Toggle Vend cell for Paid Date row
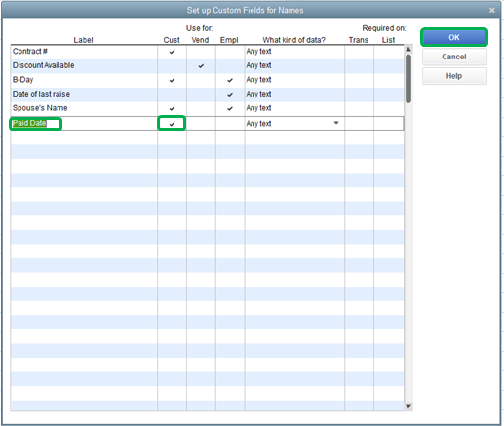 [x=201, y=124]
